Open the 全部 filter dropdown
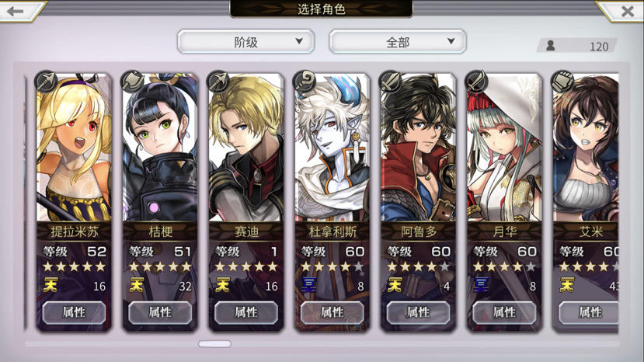The height and width of the screenshot is (362, 644). click(398, 41)
